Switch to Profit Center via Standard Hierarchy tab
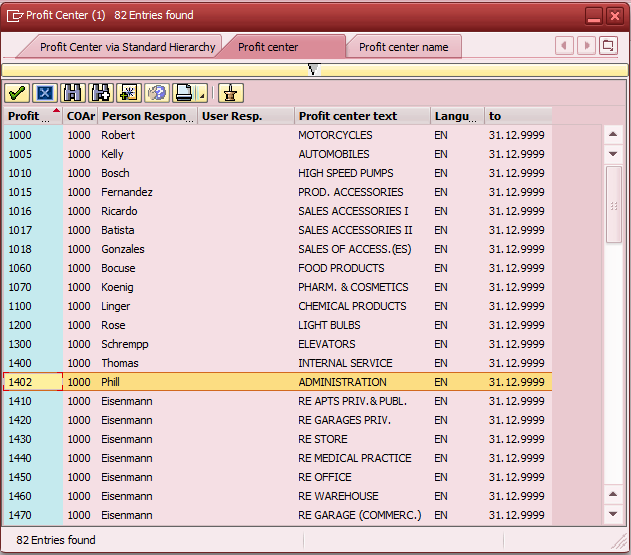The height and width of the screenshot is (555, 631). click(x=127, y=47)
